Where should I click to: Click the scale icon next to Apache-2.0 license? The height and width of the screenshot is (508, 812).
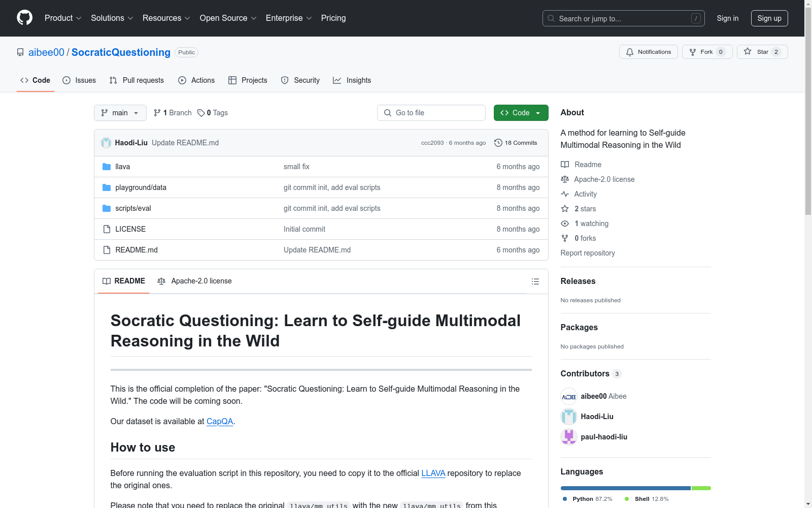click(x=565, y=179)
